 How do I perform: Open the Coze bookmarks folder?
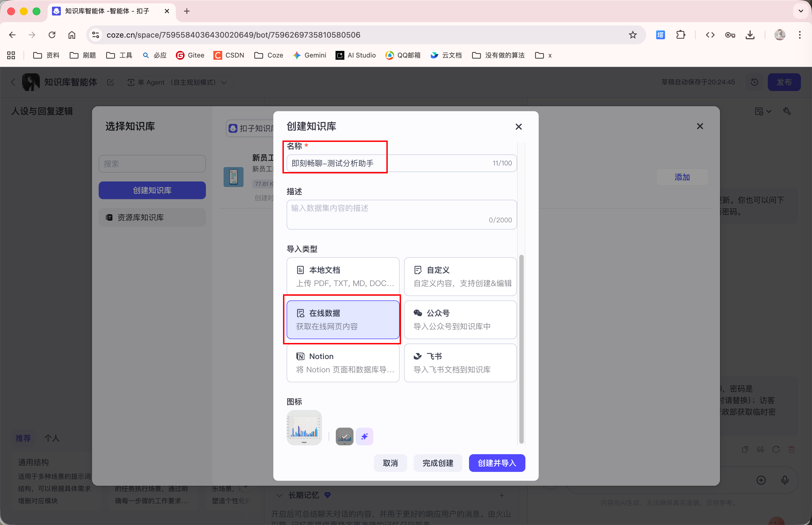269,55
